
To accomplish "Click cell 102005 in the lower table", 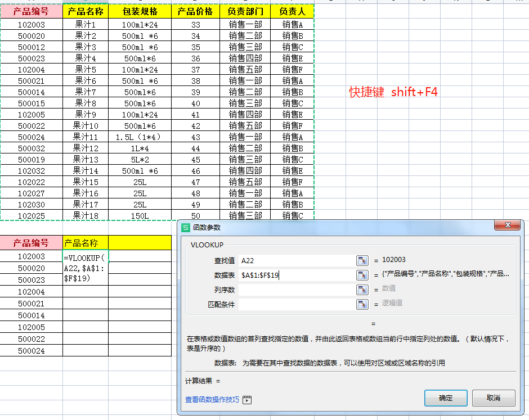I will tap(31, 327).
